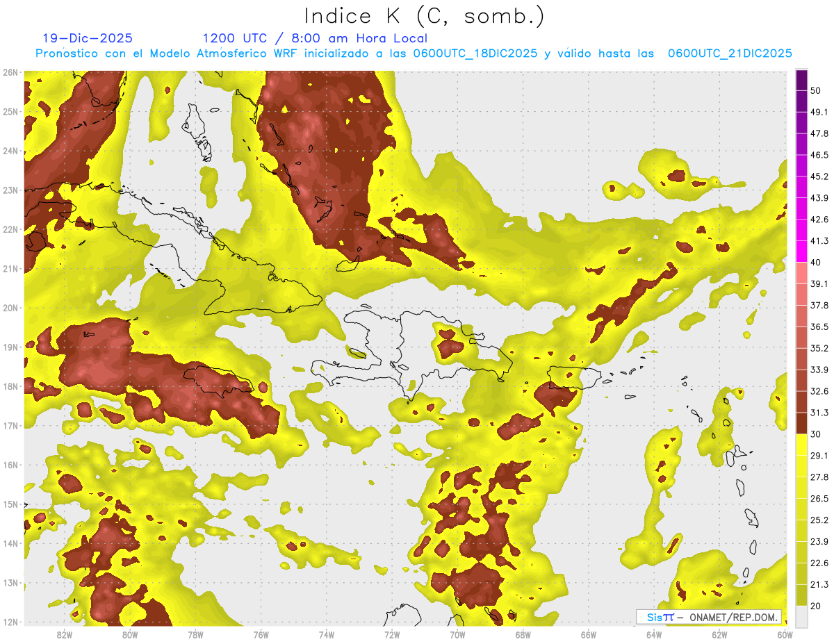The height and width of the screenshot is (644, 834).
Task: Click the '13N' latitude label
Action: [x=10, y=582]
